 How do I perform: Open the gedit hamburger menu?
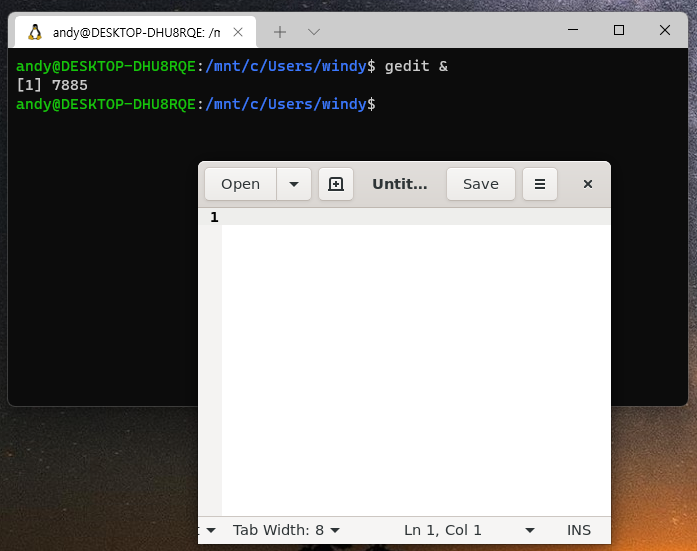tap(540, 184)
